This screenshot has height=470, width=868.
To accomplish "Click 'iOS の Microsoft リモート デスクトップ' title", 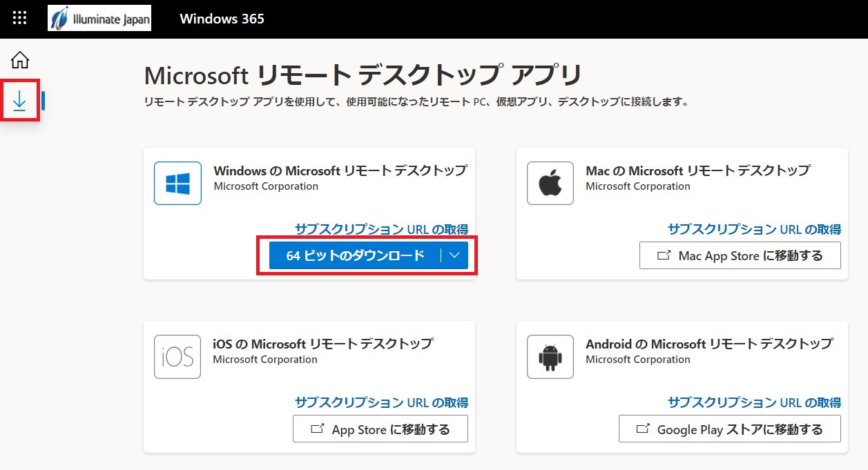I will (323, 344).
